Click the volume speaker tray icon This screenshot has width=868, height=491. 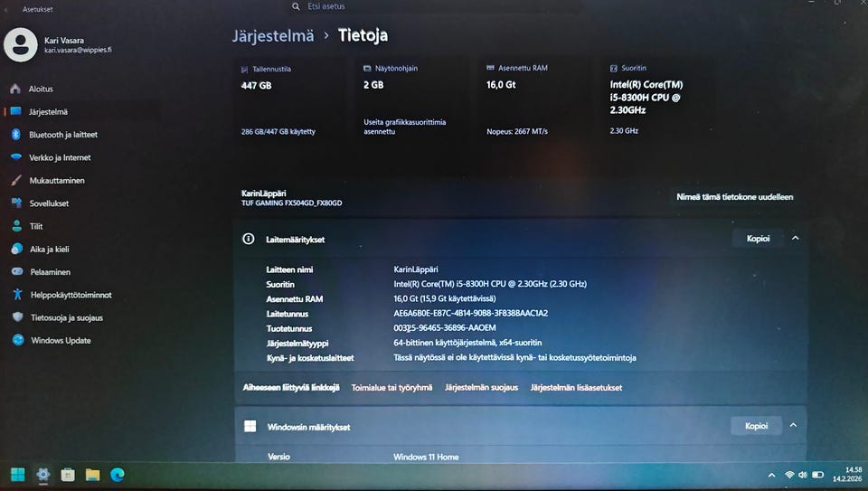click(x=803, y=475)
